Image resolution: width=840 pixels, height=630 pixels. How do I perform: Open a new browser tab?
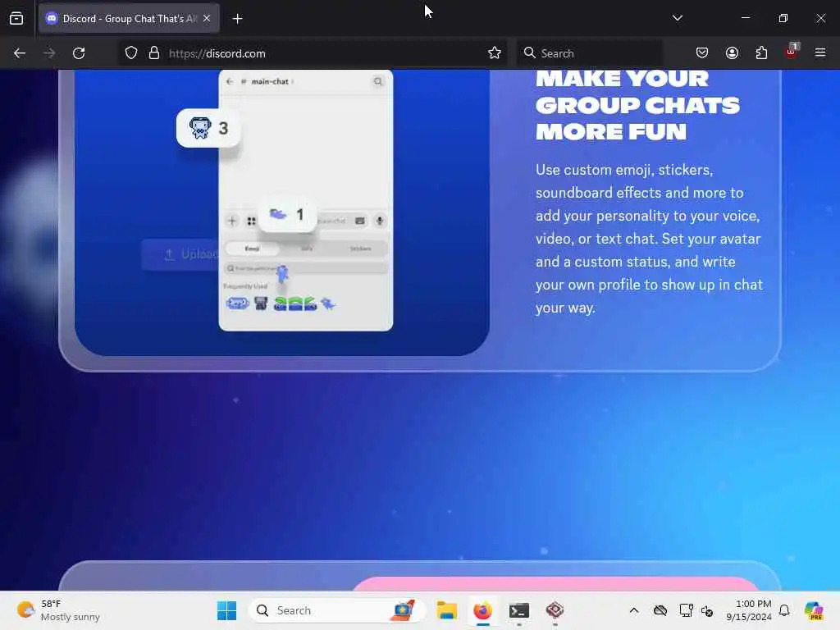(x=237, y=19)
